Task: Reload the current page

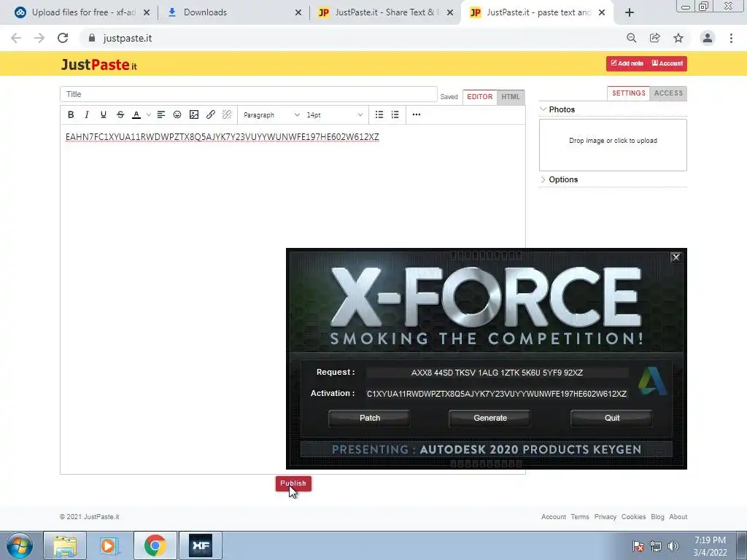Action: (63, 38)
